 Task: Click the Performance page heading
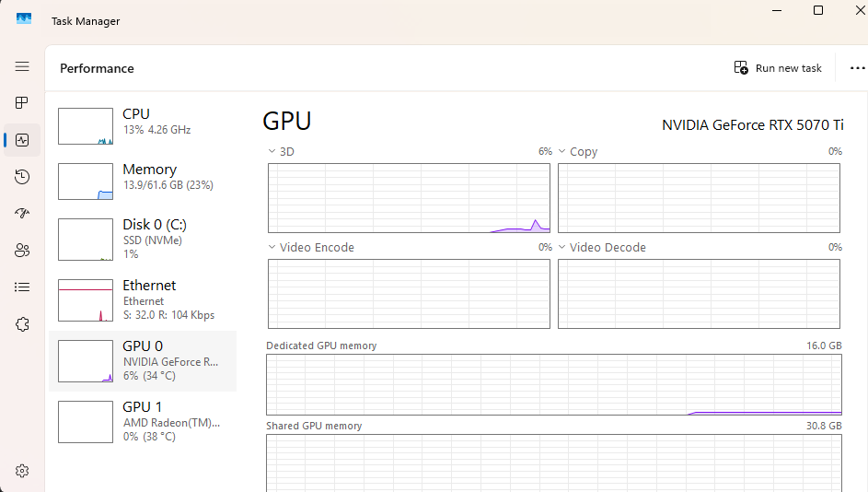pyautogui.click(x=97, y=68)
